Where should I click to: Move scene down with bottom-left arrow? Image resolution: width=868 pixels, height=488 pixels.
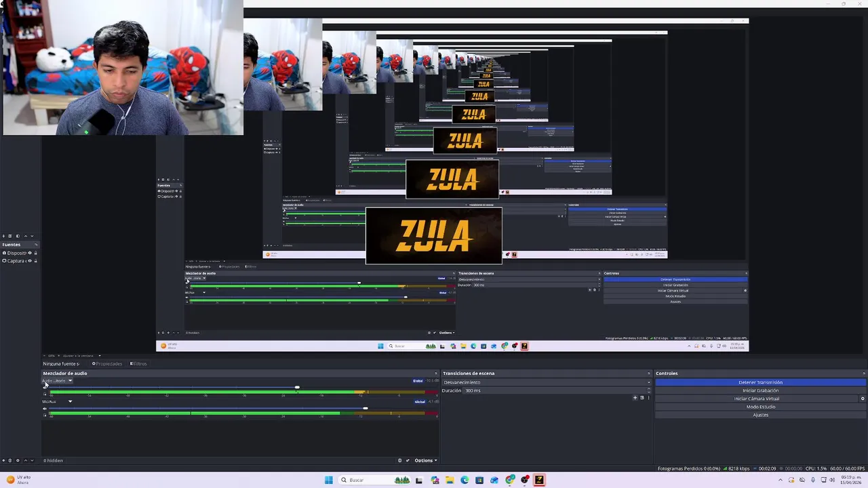coord(32,461)
